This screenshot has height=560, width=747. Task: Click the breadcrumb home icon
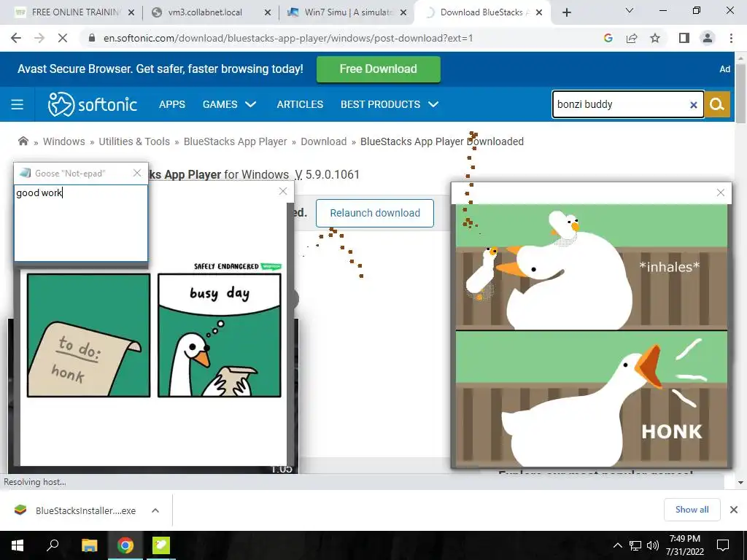(23, 141)
